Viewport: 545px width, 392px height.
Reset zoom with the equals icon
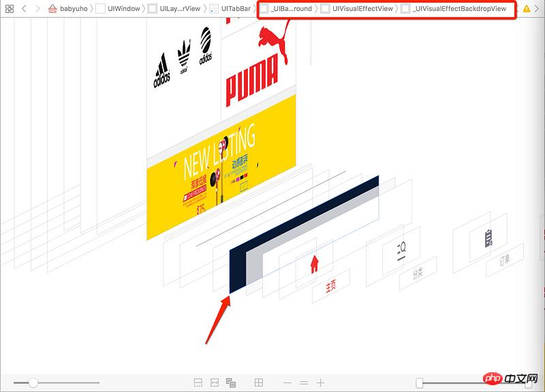pyautogui.click(x=304, y=383)
